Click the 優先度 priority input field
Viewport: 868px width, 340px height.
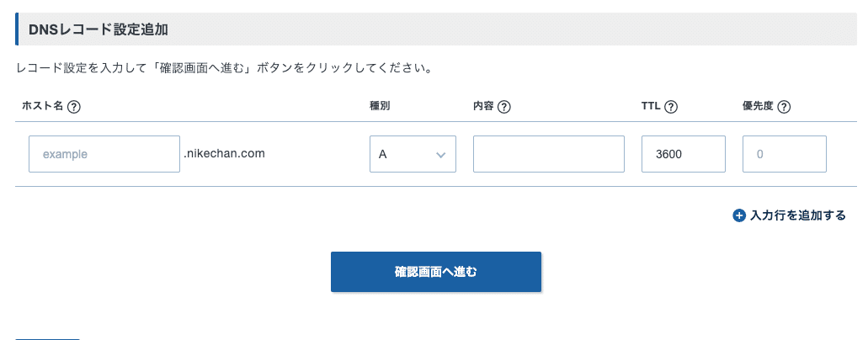pos(784,155)
